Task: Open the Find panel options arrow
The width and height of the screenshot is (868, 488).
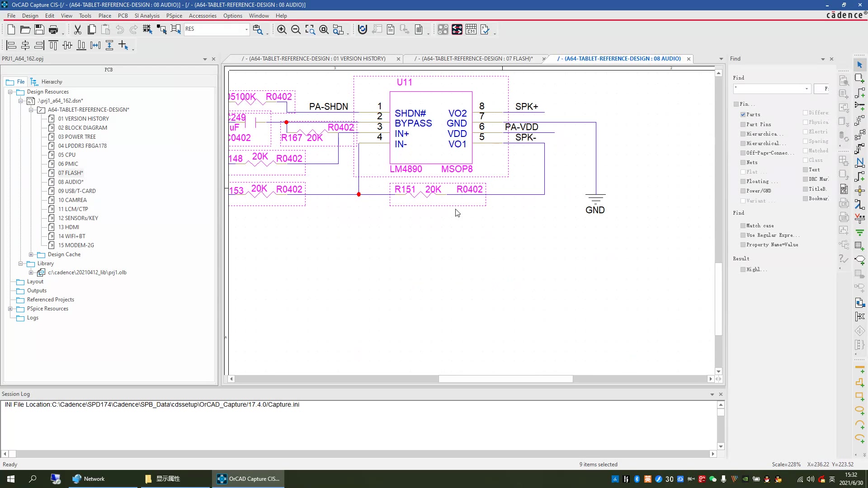Action: click(x=823, y=59)
